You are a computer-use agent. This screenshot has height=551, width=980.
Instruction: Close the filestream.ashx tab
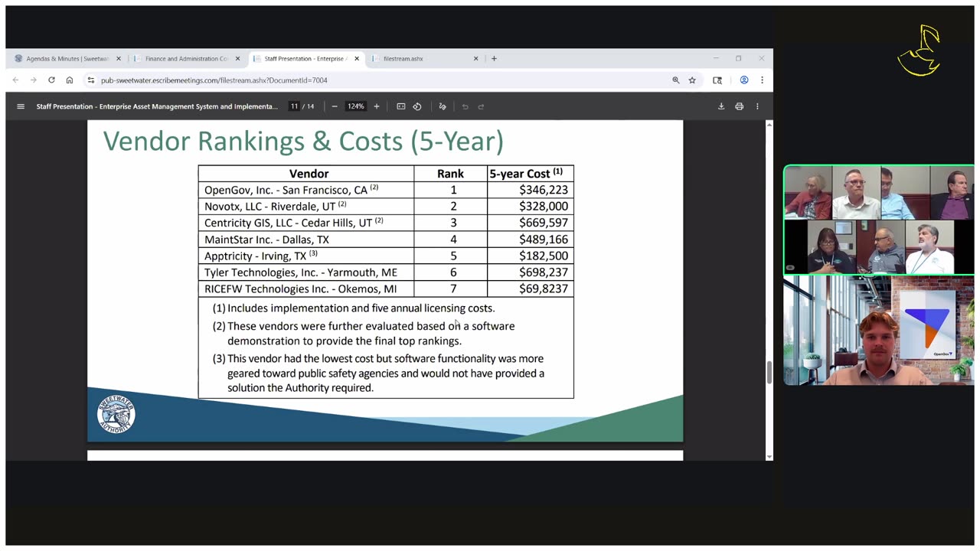(x=476, y=58)
